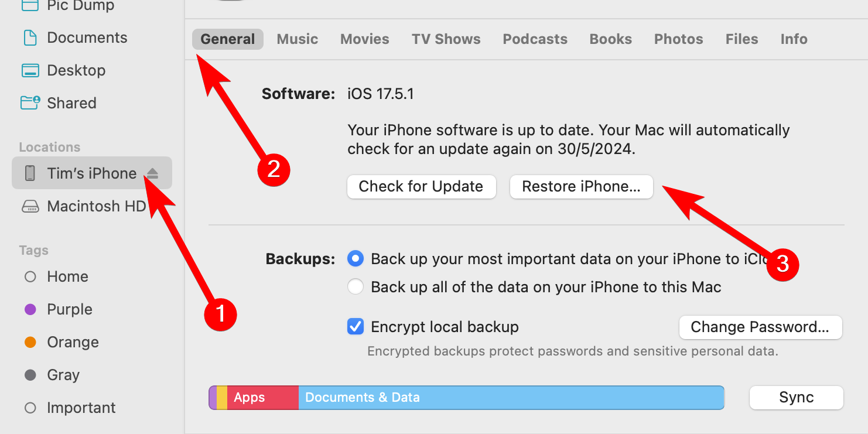Select backing up iPhone data to iCloud
The width and height of the screenshot is (868, 434).
(356, 258)
